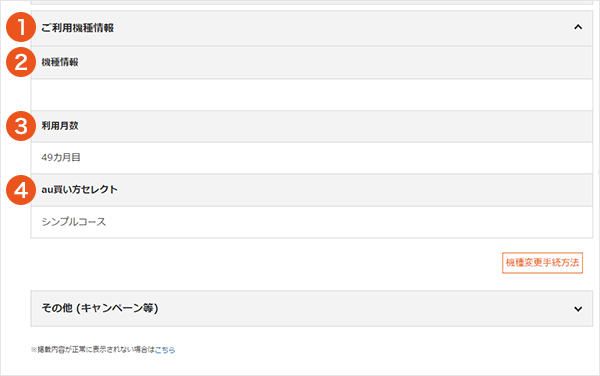Screen dimensions: 600x376
Task: Open the 機種変更手続方法 button
Action: [542, 263]
